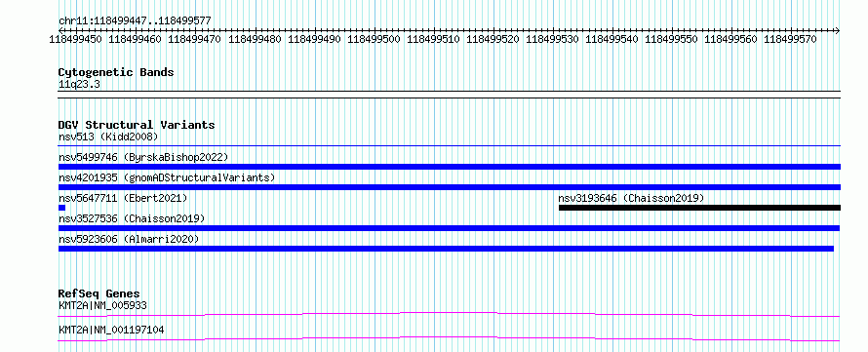Click the black nsv3193646 variant bar

[x=699, y=208]
